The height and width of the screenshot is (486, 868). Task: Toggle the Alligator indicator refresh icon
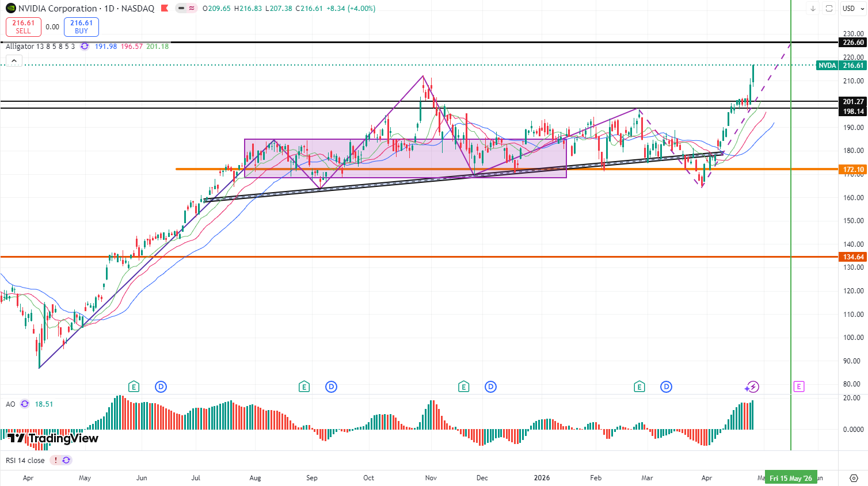85,47
